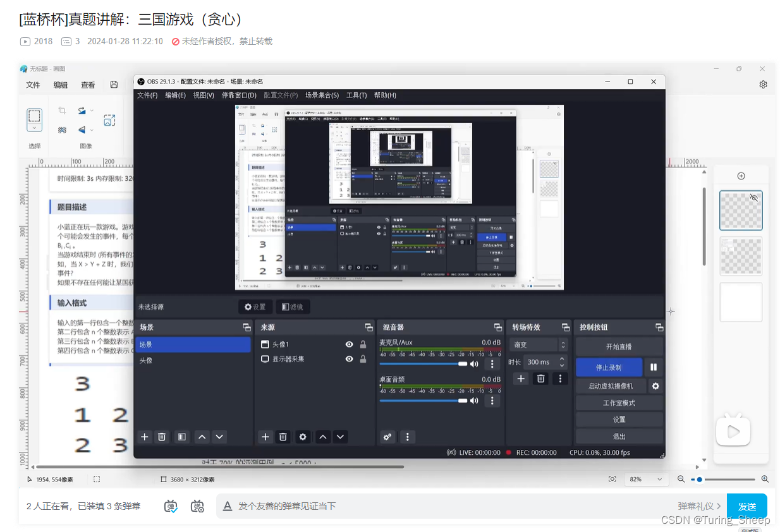Toggle the danmaku display switch

pyautogui.click(x=171, y=506)
